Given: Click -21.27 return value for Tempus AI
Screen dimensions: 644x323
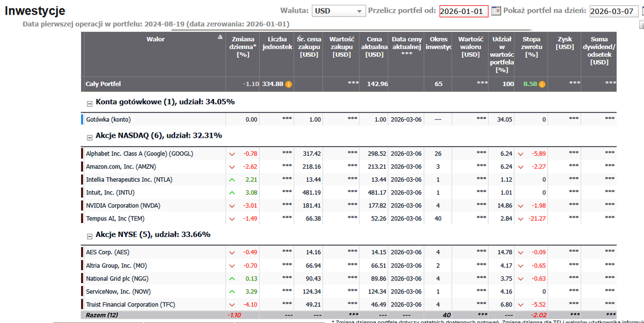Looking at the screenshot, I should point(537,218).
